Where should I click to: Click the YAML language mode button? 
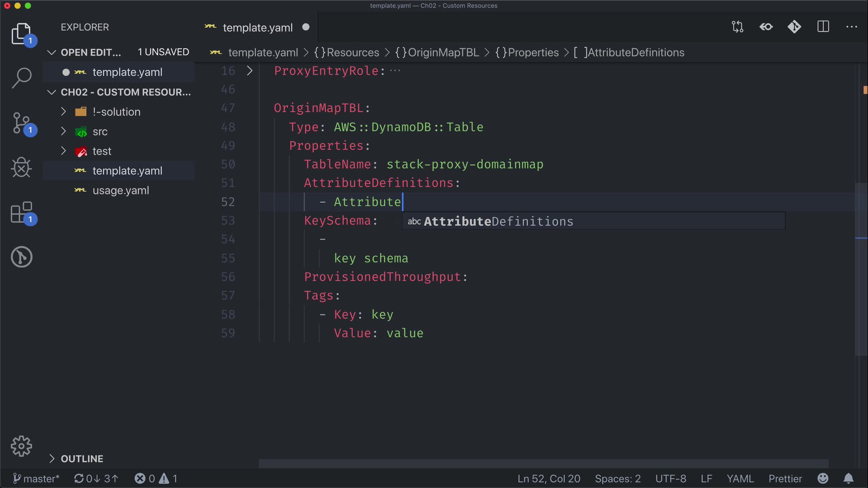point(740,479)
